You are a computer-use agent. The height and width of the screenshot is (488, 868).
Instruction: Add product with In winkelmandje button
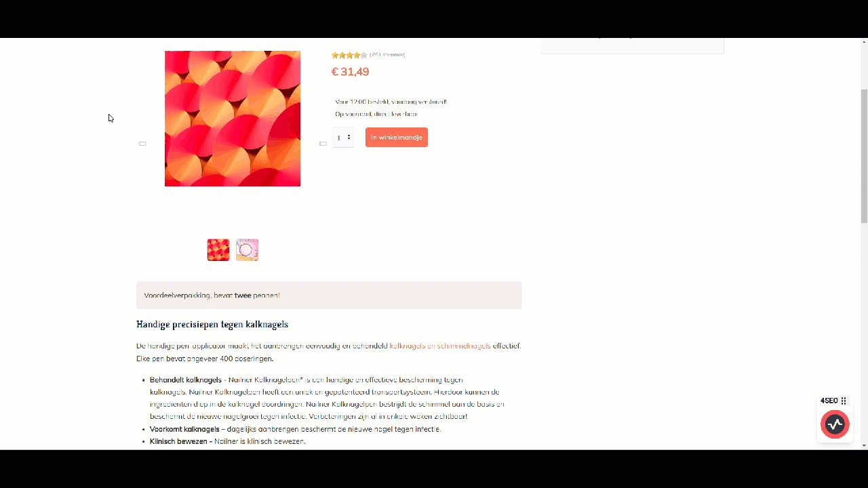pyautogui.click(x=397, y=138)
